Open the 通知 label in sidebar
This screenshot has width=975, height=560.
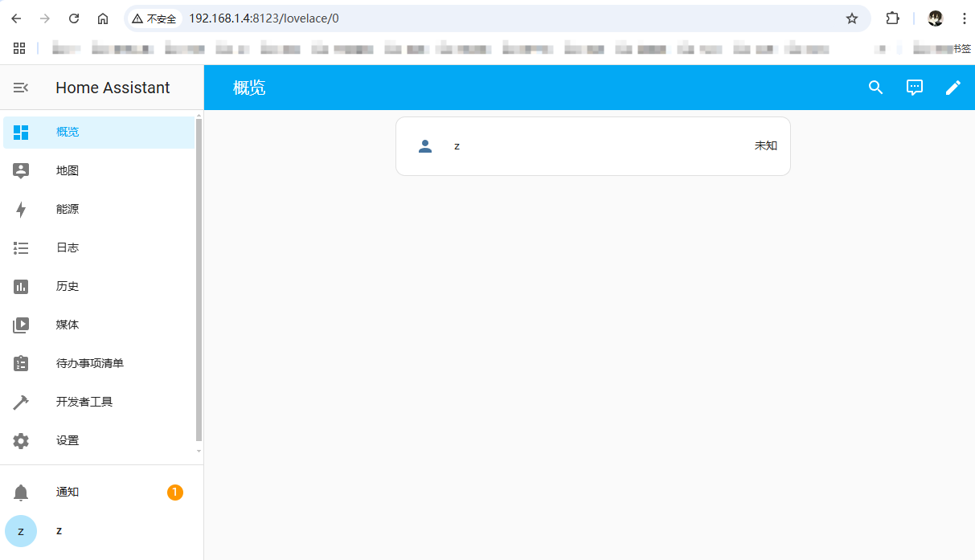(x=68, y=492)
